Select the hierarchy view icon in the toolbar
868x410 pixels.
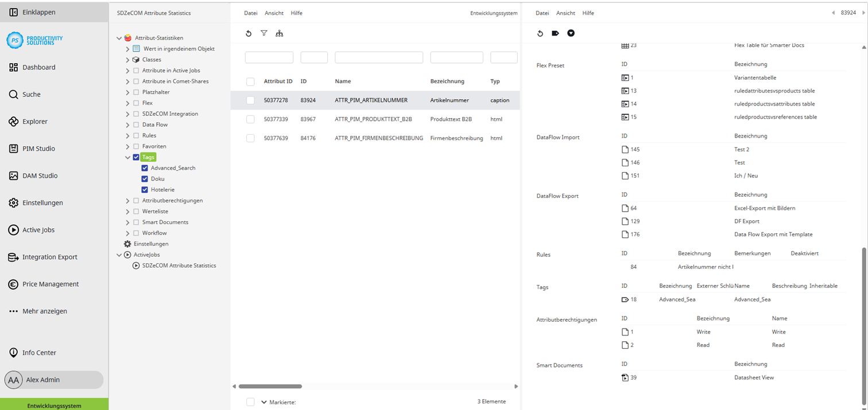[x=280, y=33]
